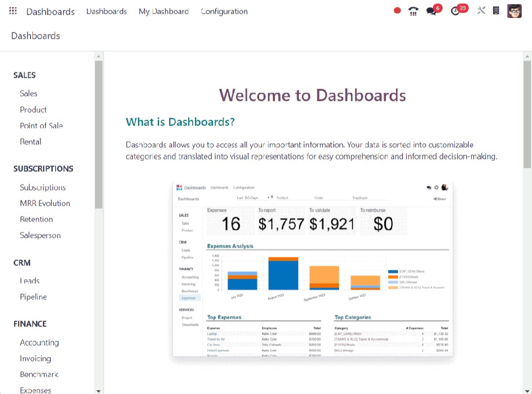The height and width of the screenshot is (394, 532).
Task: Click the SUBSCRIPTIONS section heading
Action: click(43, 168)
